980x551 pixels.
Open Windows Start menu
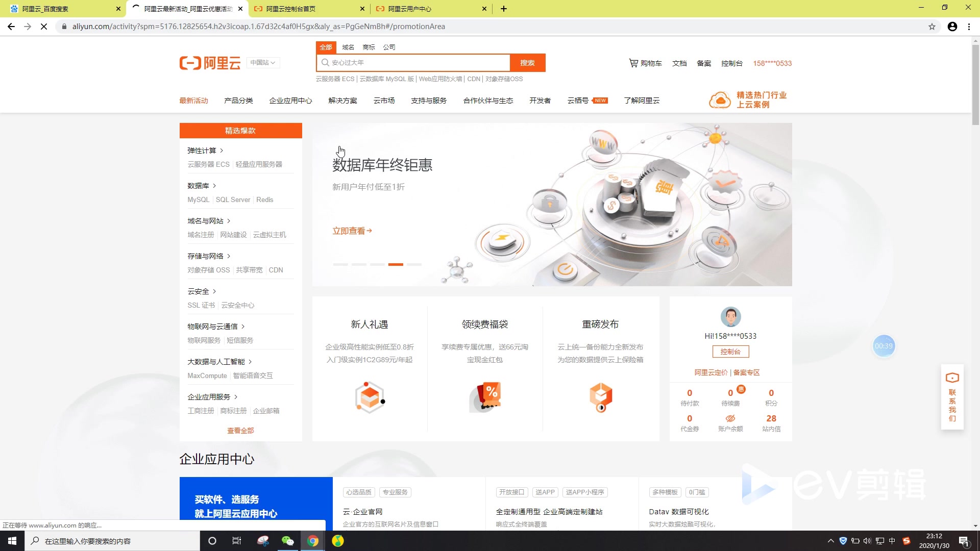tap(12, 541)
